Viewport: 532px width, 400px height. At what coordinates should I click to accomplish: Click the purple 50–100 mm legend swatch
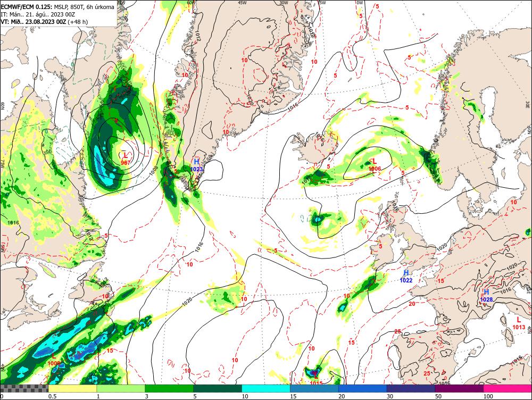460,388
